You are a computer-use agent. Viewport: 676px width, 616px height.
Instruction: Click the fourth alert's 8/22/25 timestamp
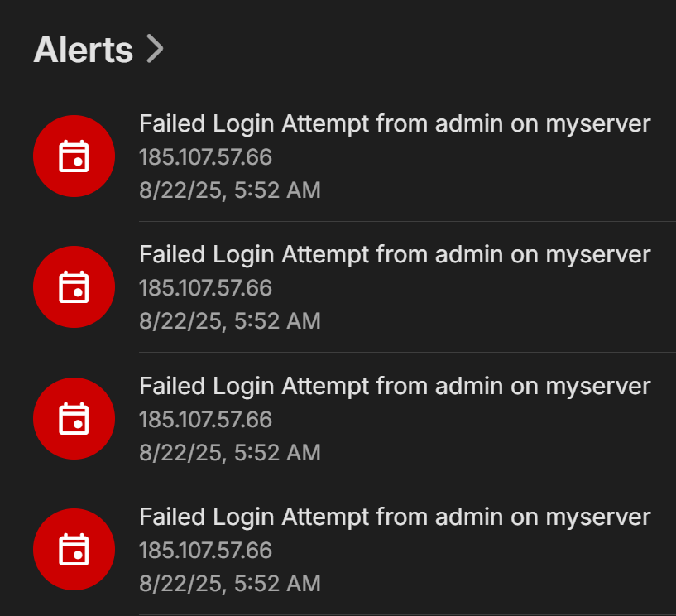point(182,583)
